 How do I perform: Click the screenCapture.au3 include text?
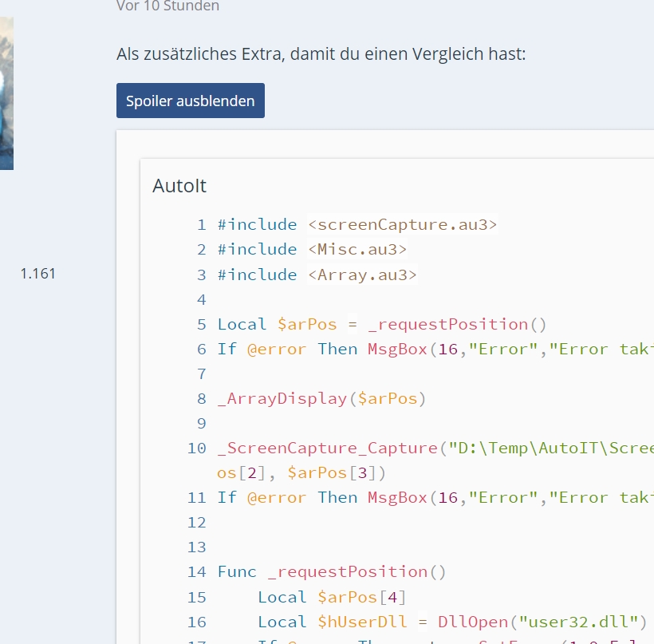tap(402, 225)
